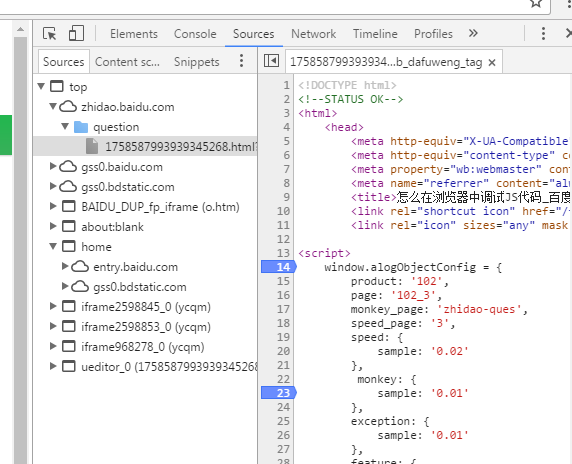
Task: Open the Snippets sub-tab
Action: (197, 62)
